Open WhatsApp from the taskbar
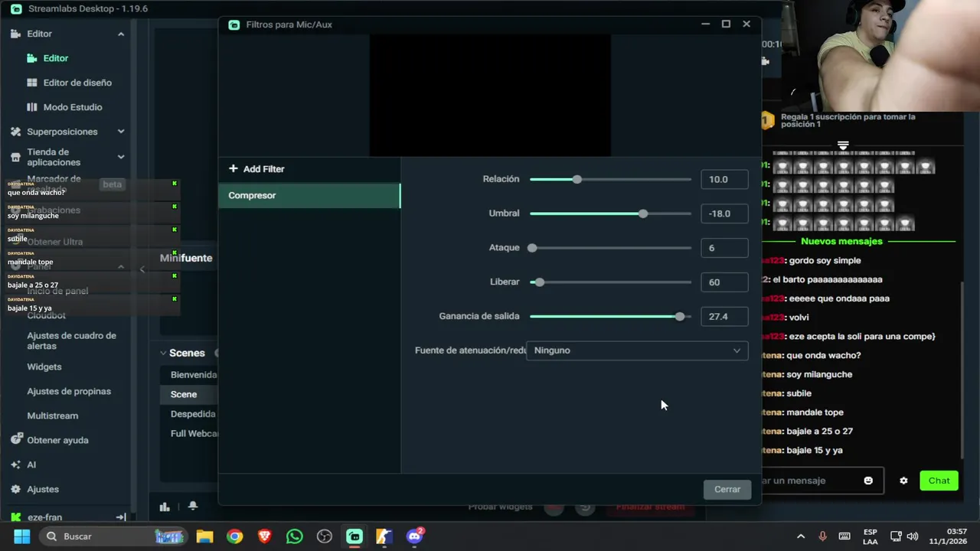This screenshot has height=551, width=980. 295,536
